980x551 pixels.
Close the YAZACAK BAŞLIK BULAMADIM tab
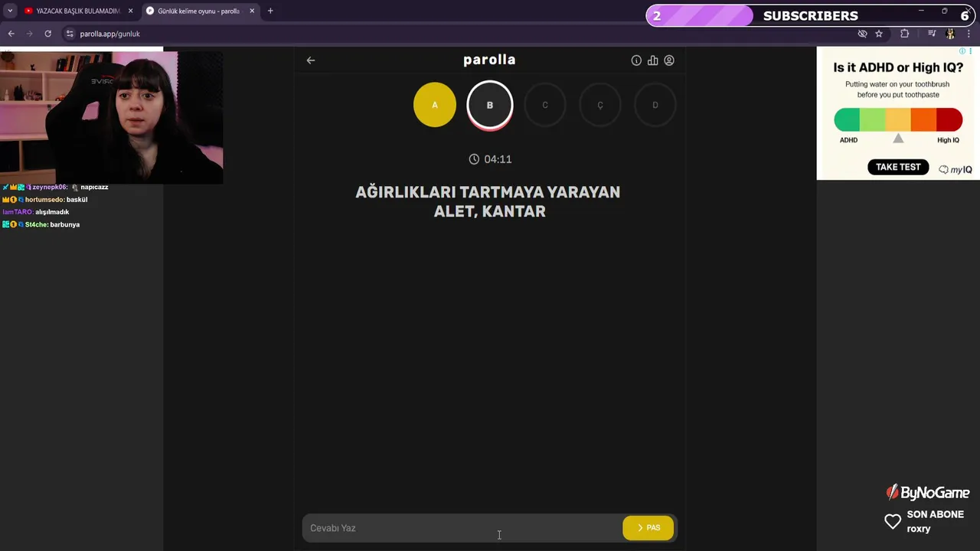pyautogui.click(x=130, y=11)
